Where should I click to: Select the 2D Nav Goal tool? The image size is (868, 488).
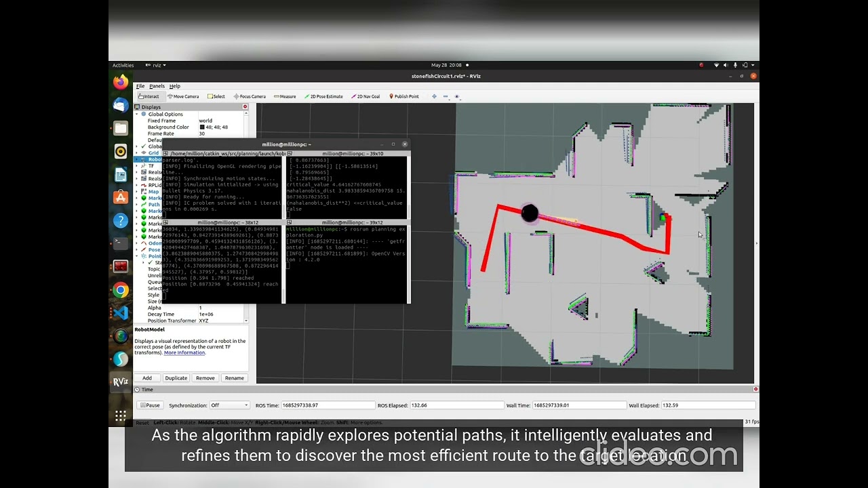366,96
